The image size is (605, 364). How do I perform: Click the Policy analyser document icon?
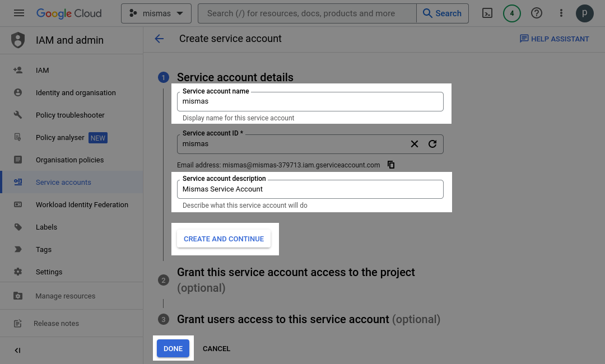tap(18, 137)
